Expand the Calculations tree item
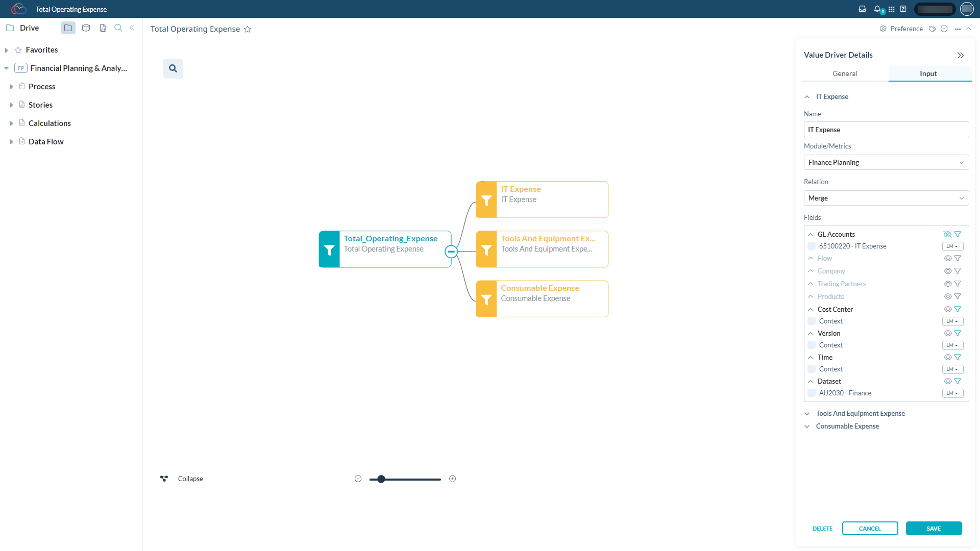The image size is (980, 551). [x=11, y=123]
